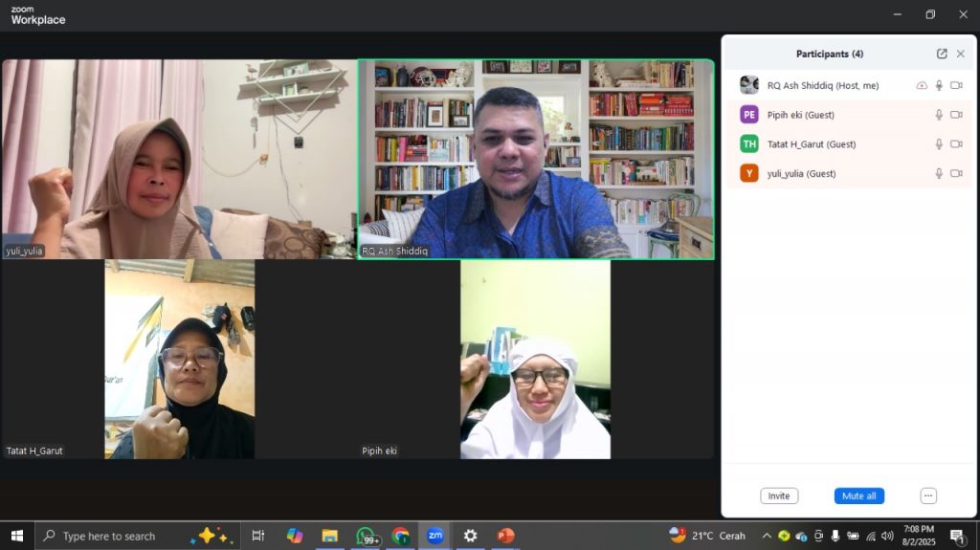The height and width of the screenshot is (550, 980).
Task: Mute Pipih eki's microphone
Action: click(939, 115)
